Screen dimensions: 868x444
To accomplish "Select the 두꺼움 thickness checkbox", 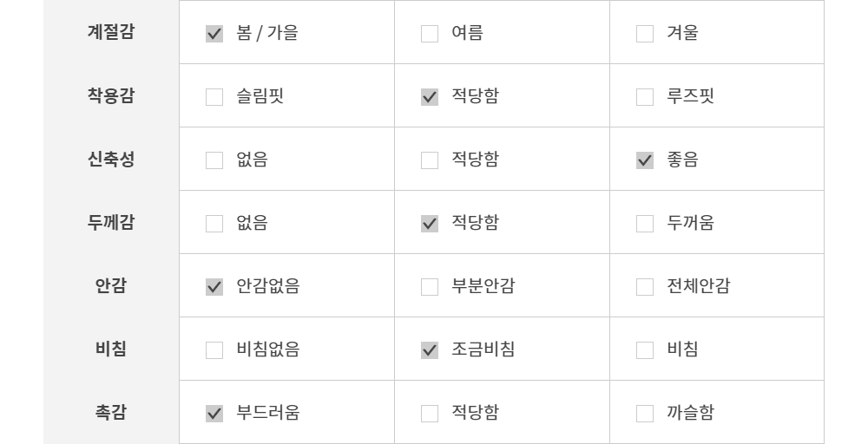I will (645, 224).
